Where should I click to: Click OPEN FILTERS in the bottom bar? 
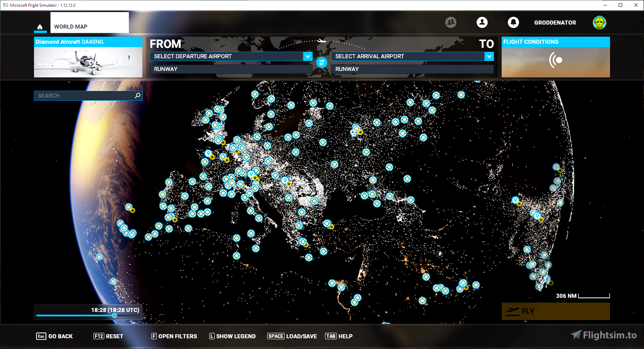(x=174, y=336)
